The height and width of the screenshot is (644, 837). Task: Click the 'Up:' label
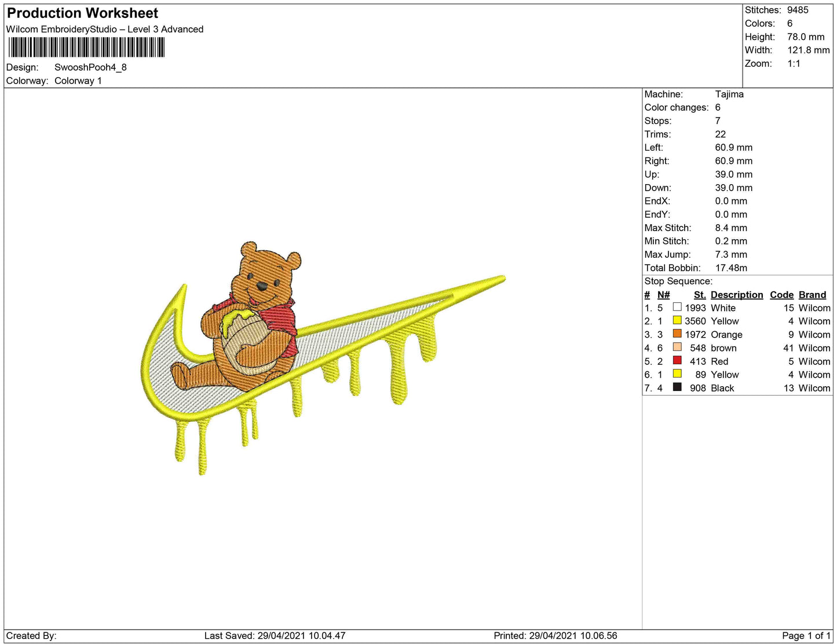[652, 174]
